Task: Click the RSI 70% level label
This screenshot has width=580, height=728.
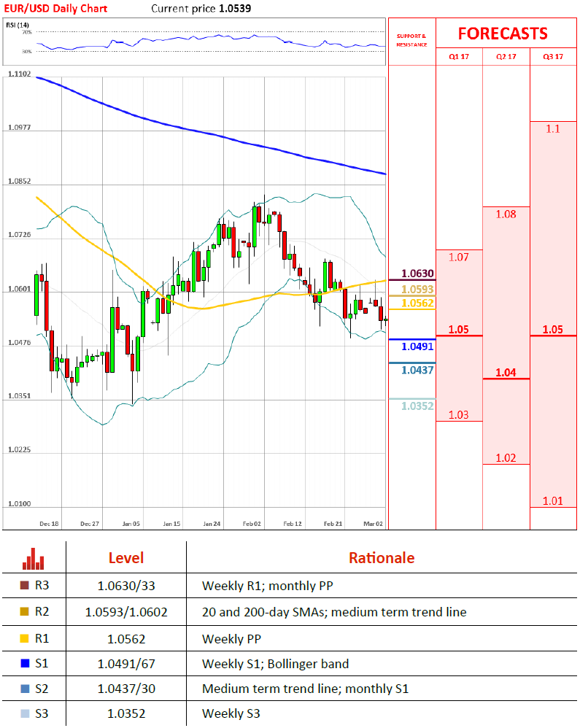Action: click(x=27, y=32)
